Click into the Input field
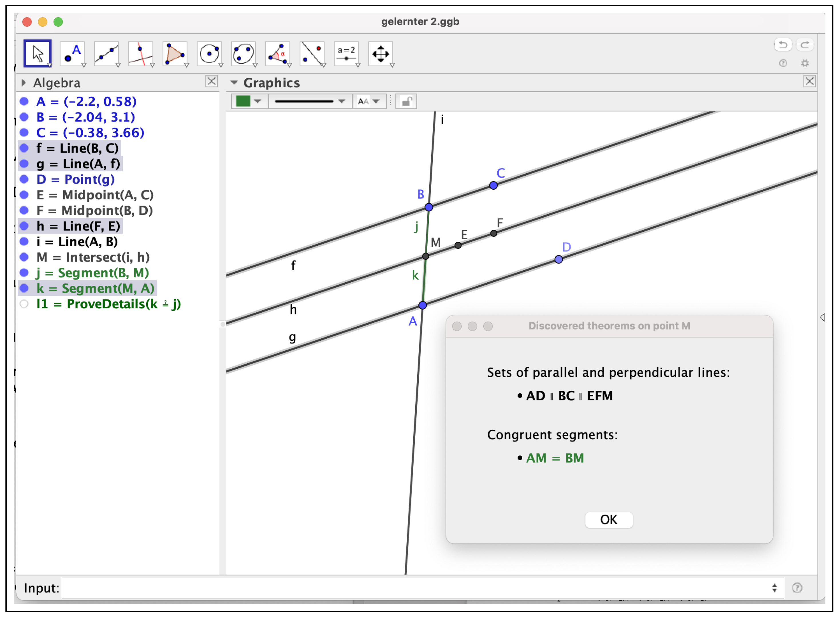 click(412, 588)
